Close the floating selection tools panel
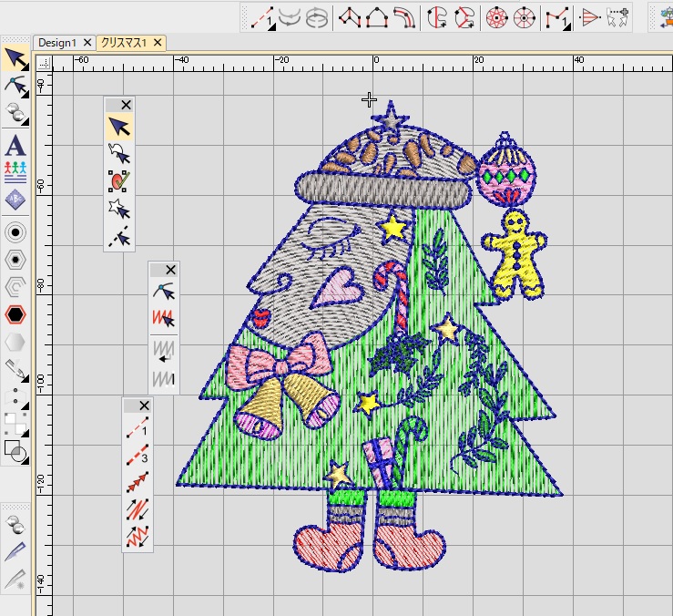Viewport: 673px width, 616px height. [126, 105]
